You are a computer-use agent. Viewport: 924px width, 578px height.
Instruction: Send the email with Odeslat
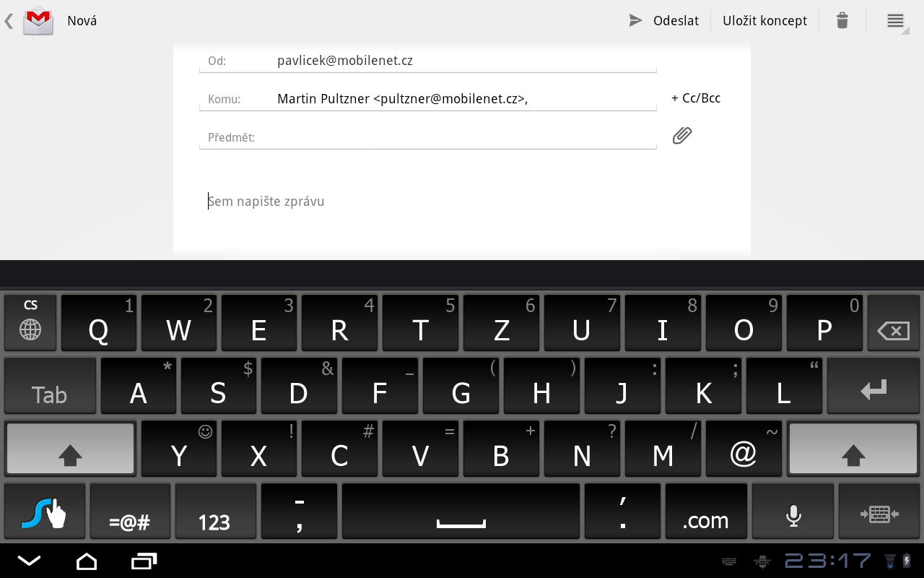pyautogui.click(x=664, y=21)
